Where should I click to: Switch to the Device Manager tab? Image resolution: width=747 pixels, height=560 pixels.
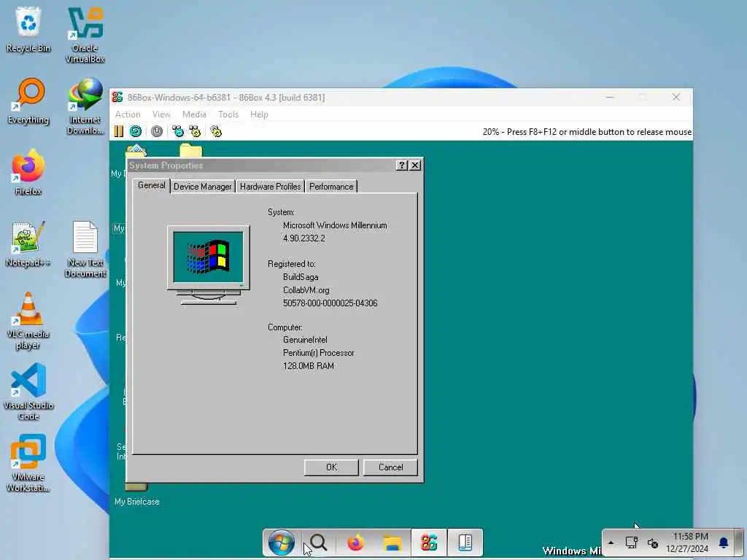(x=203, y=187)
